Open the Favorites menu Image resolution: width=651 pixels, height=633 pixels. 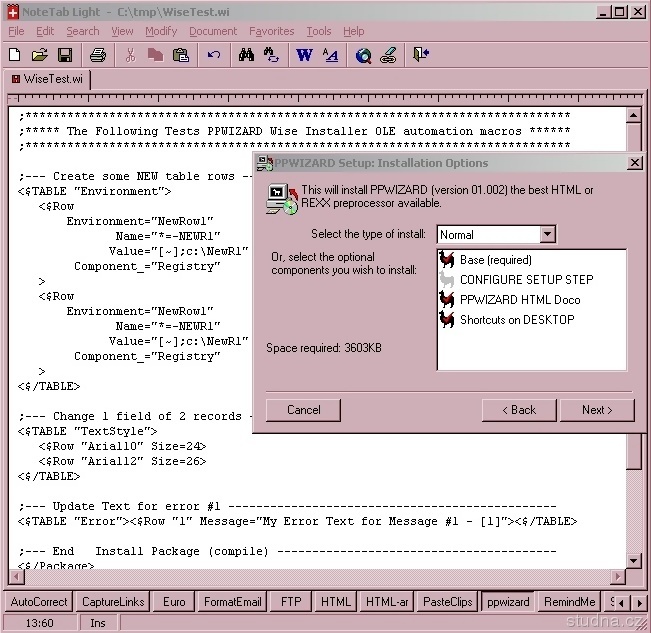click(271, 31)
